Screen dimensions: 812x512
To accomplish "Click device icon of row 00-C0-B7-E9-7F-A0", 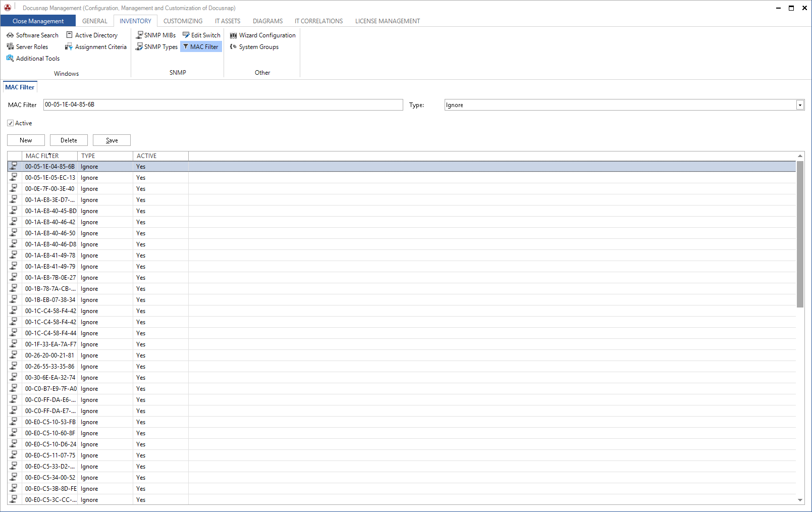I will 14,388.
